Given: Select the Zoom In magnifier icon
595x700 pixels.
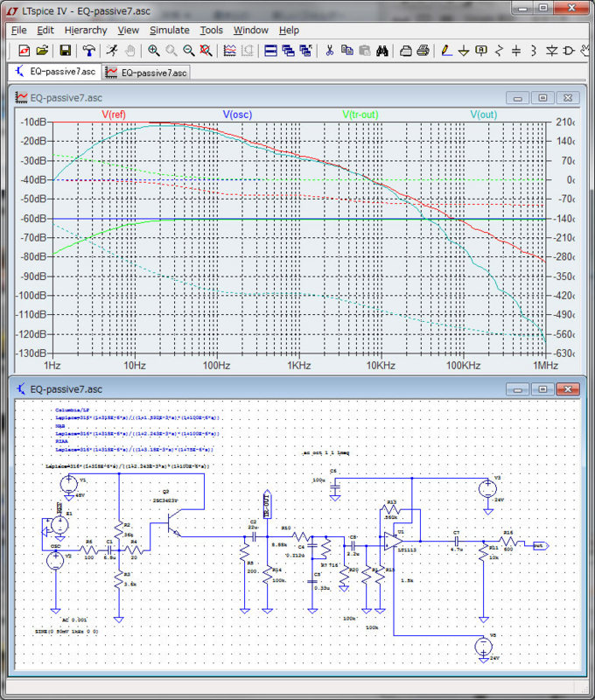Looking at the screenshot, I should tap(153, 51).
